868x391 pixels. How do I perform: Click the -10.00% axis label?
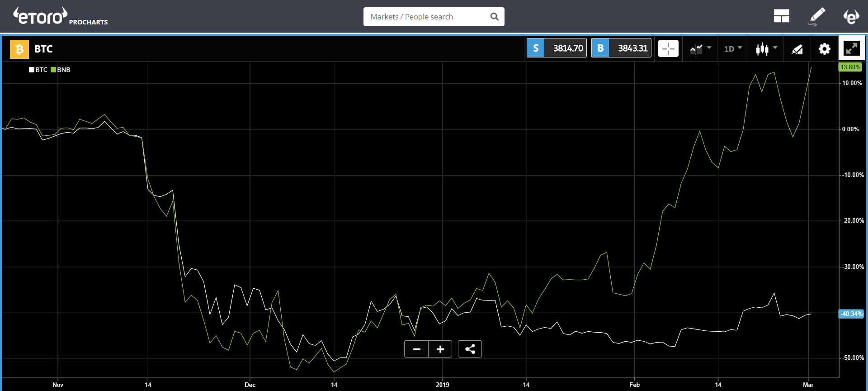tap(852, 175)
